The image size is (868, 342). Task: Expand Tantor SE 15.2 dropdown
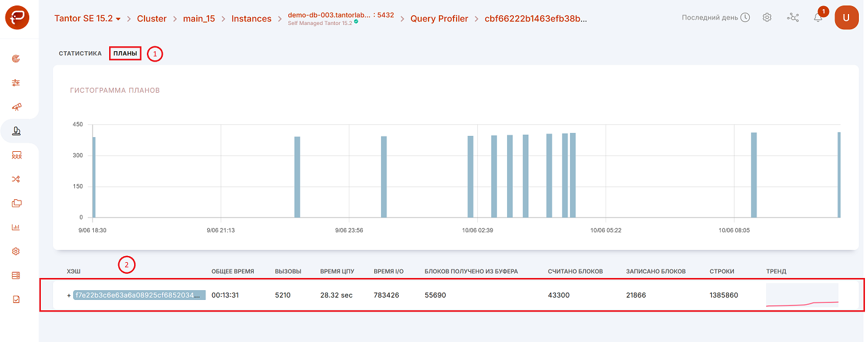(x=88, y=18)
